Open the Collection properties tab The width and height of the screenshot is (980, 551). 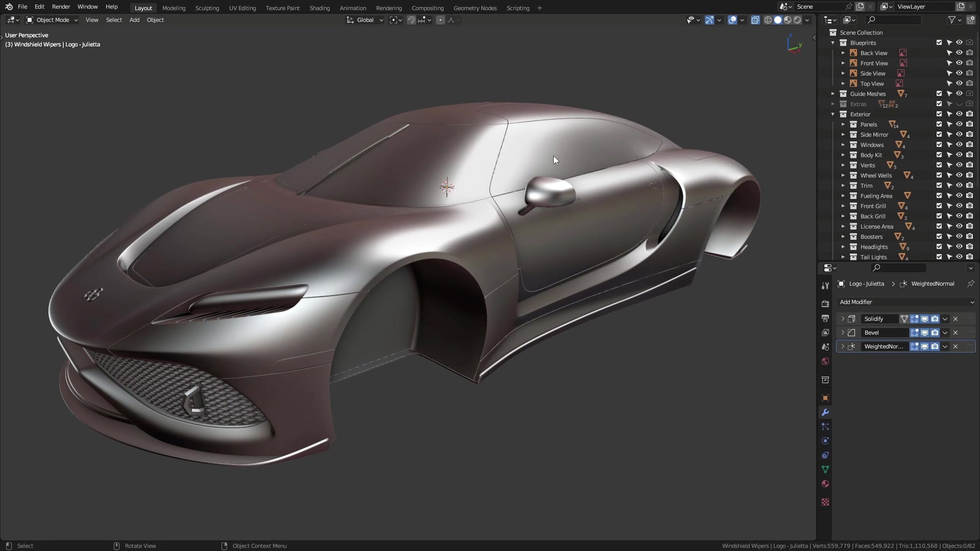tap(825, 380)
